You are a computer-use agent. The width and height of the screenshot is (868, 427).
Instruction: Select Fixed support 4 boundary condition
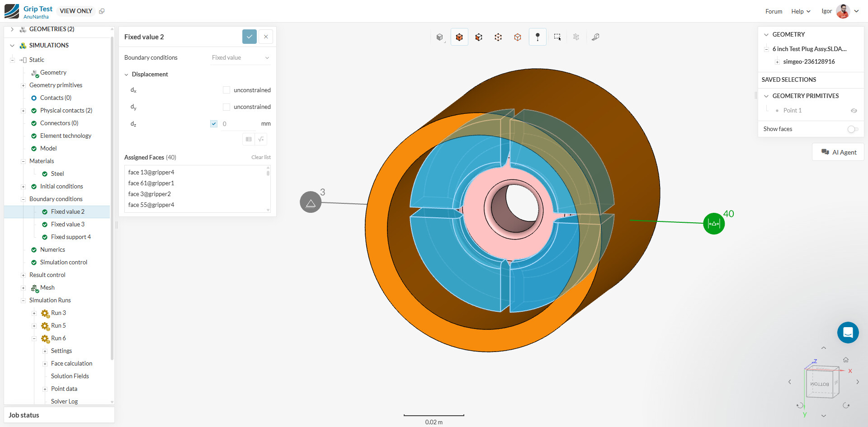[x=71, y=237]
